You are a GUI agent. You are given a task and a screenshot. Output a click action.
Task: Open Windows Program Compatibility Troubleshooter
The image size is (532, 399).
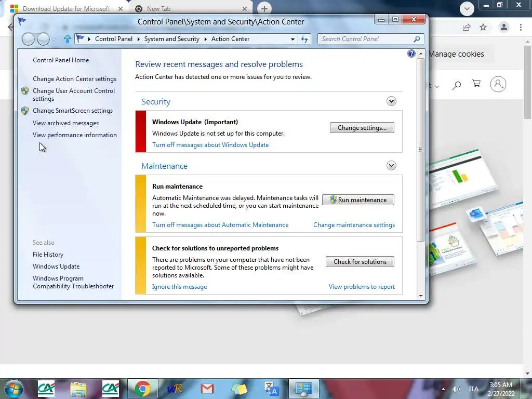(x=73, y=282)
